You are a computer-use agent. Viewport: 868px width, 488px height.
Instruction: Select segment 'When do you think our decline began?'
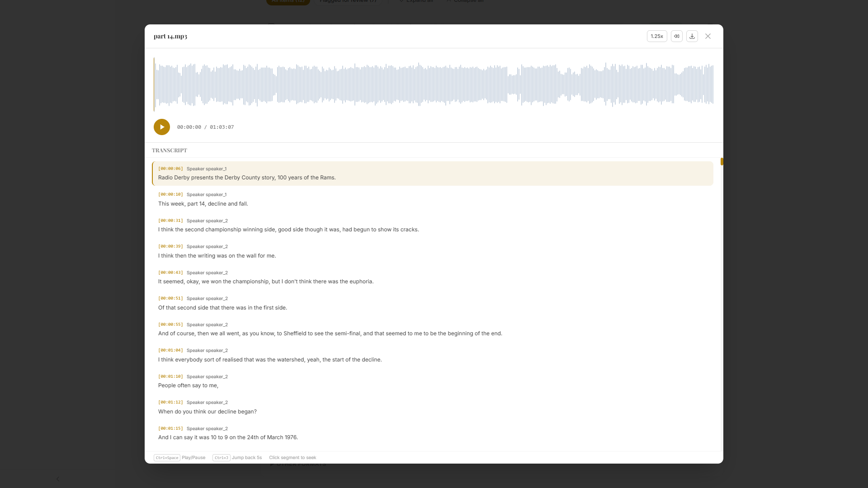pyautogui.click(x=432, y=407)
